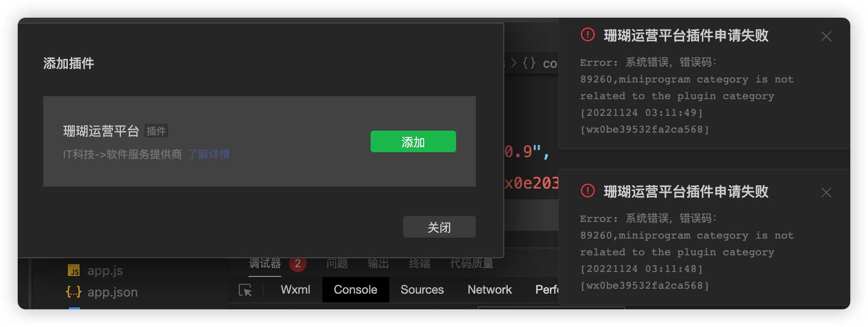Viewport: 868px width, 327px height.
Task: Dismiss the 03:11:48 error notification
Action: click(826, 192)
